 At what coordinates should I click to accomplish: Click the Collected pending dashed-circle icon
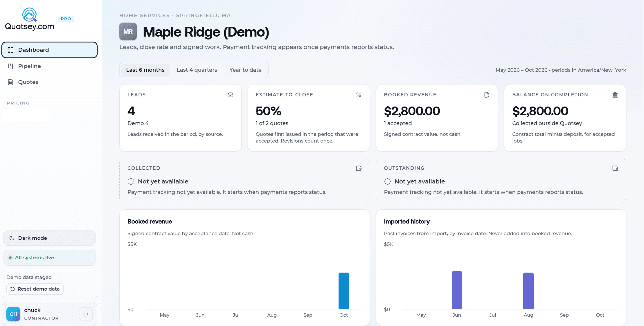click(131, 181)
